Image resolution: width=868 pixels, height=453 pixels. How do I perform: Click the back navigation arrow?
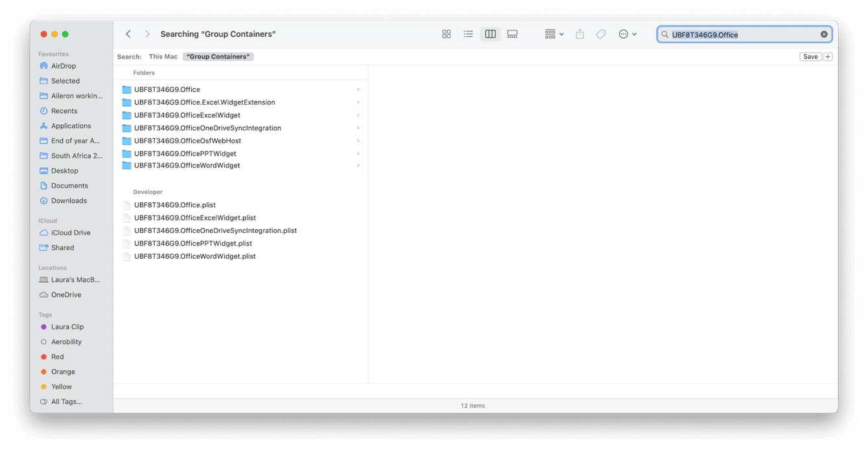pyautogui.click(x=128, y=34)
